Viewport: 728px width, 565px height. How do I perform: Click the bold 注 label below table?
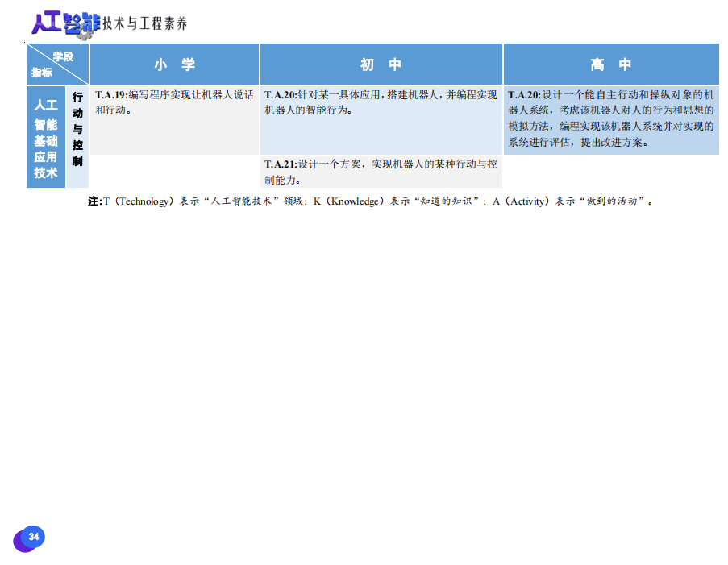(x=93, y=201)
